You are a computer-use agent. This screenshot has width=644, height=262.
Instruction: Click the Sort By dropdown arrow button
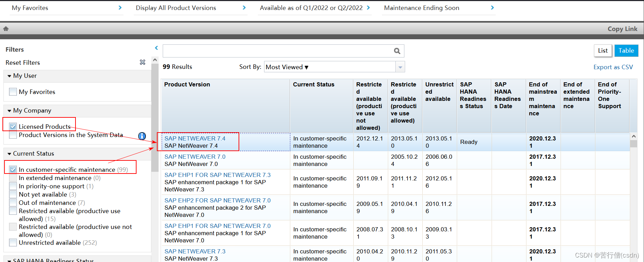(x=400, y=67)
